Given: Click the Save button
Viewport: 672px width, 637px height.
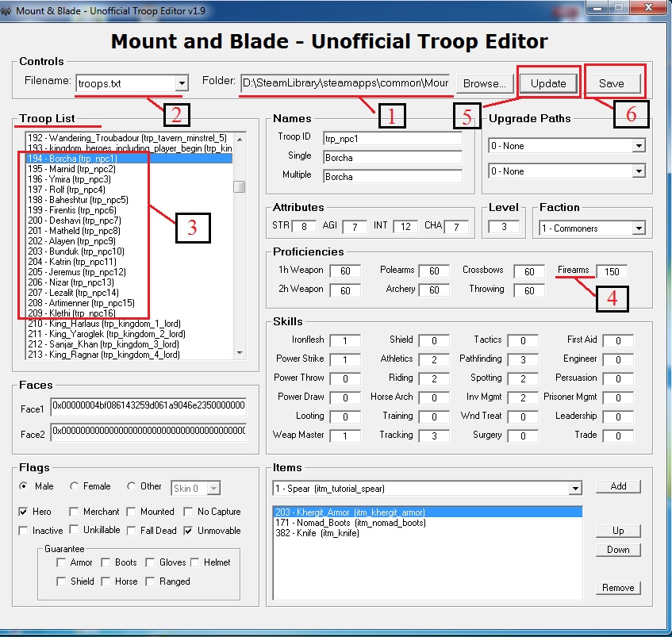Looking at the screenshot, I should coord(612,83).
